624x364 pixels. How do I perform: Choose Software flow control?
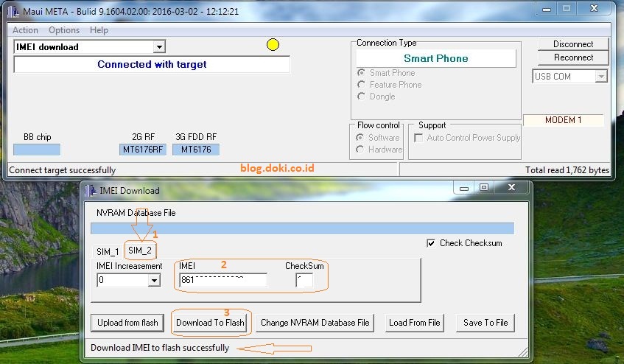(360, 137)
